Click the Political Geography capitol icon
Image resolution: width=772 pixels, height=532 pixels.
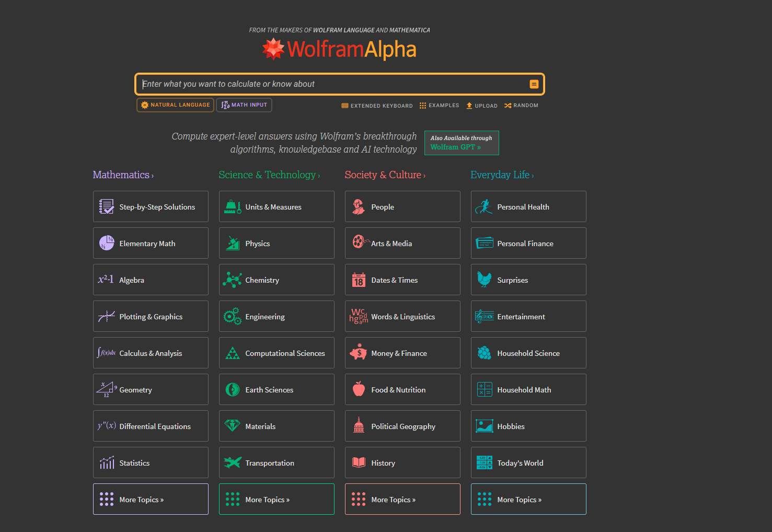pyautogui.click(x=359, y=425)
